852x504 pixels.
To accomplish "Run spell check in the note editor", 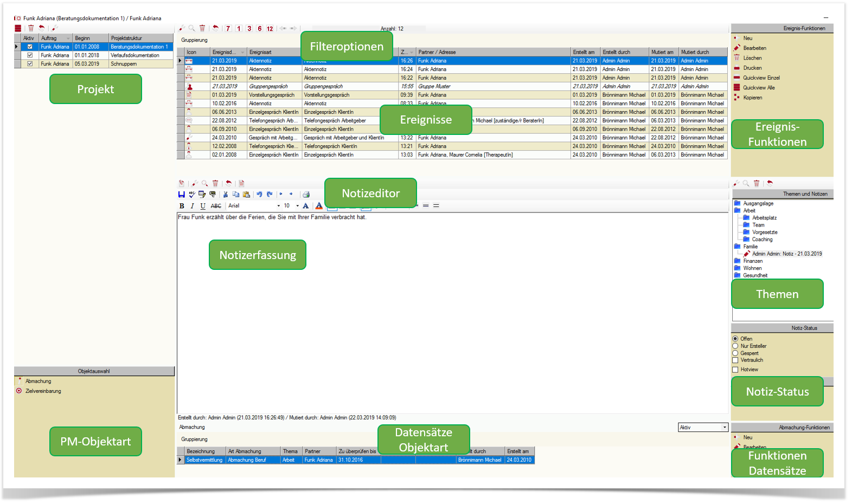I will pos(192,195).
